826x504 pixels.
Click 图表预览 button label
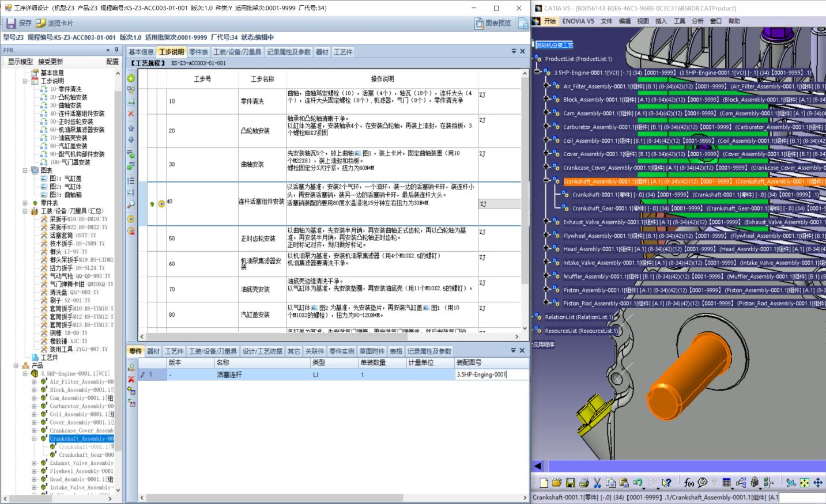498,23
